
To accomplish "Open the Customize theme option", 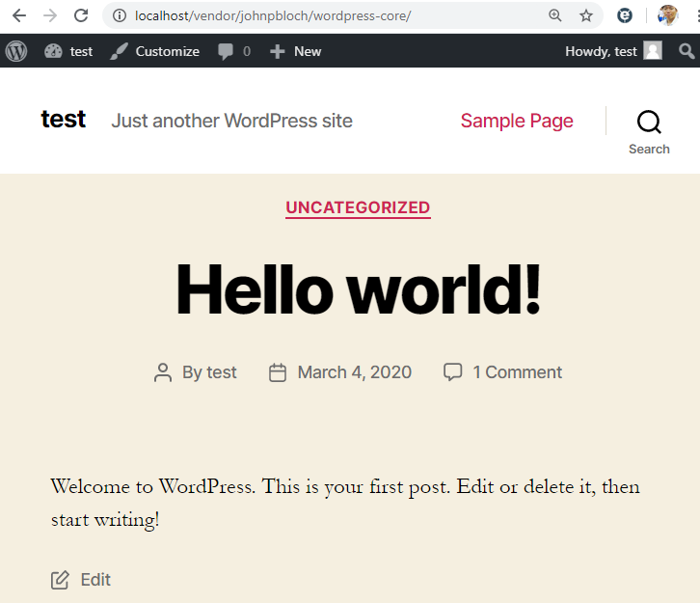I will [155, 51].
